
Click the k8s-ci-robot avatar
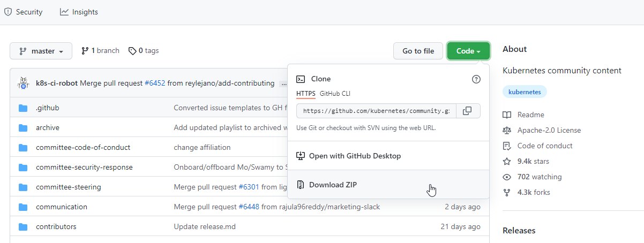tap(23, 83)
